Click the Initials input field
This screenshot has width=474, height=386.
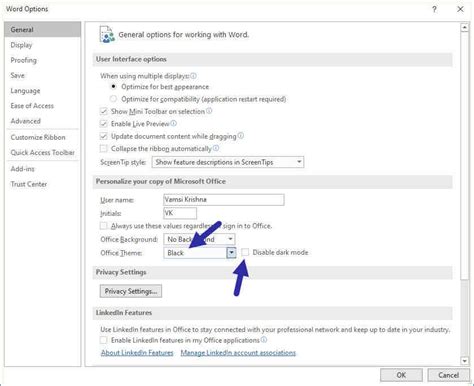180,213
